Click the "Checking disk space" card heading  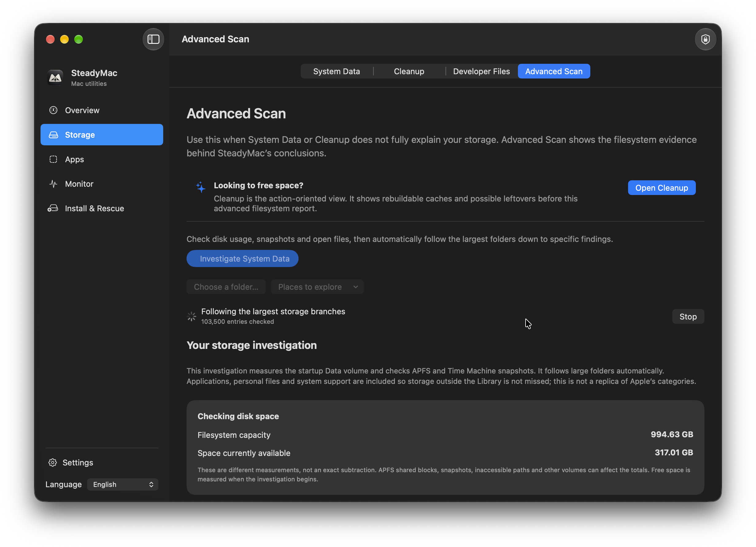pyautogui.click(x=238, y=416)
